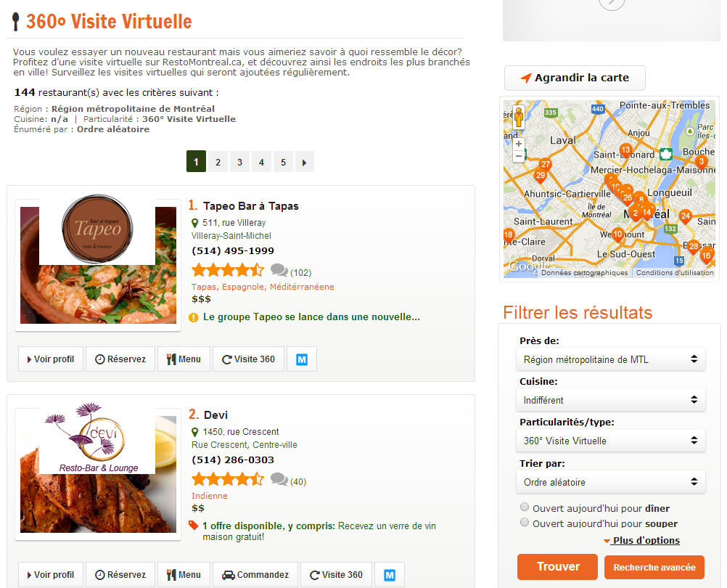Screen dimensions: 727x588
Task: Open the 'Près de' region dropdown
Action: [611, 359]
